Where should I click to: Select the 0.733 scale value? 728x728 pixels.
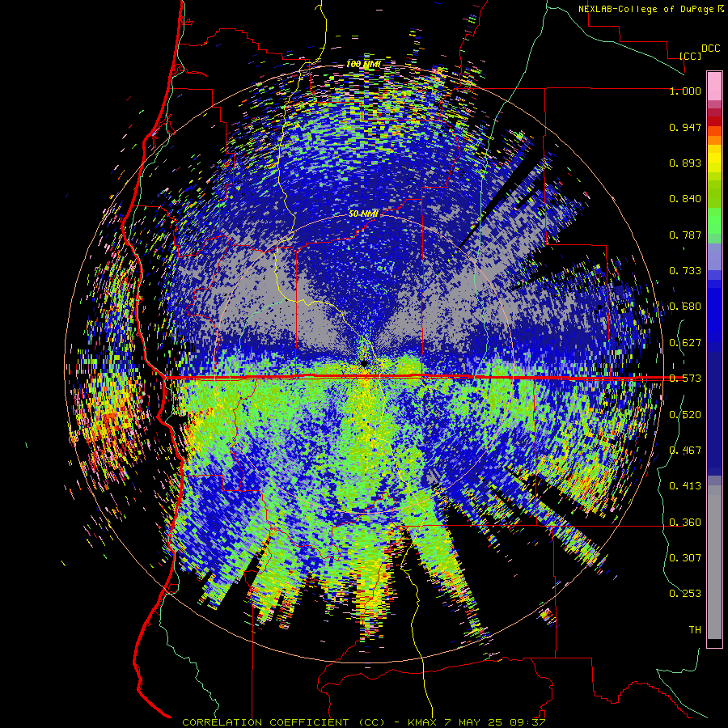(685, 271)
